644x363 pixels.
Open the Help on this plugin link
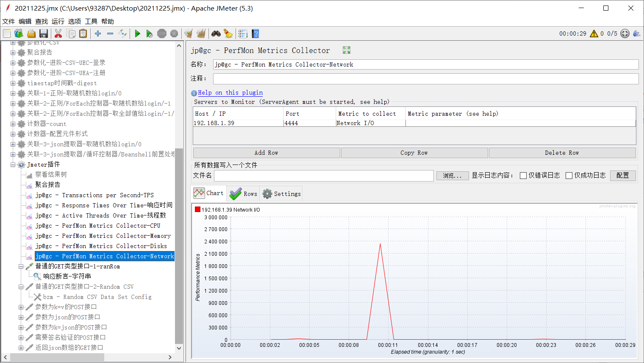(x=230, y=92)
